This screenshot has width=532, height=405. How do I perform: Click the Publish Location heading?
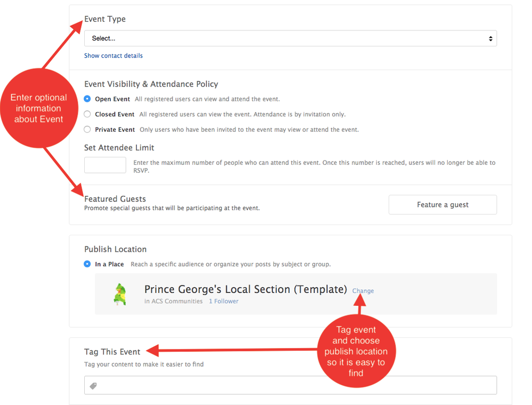pos(115,249)
